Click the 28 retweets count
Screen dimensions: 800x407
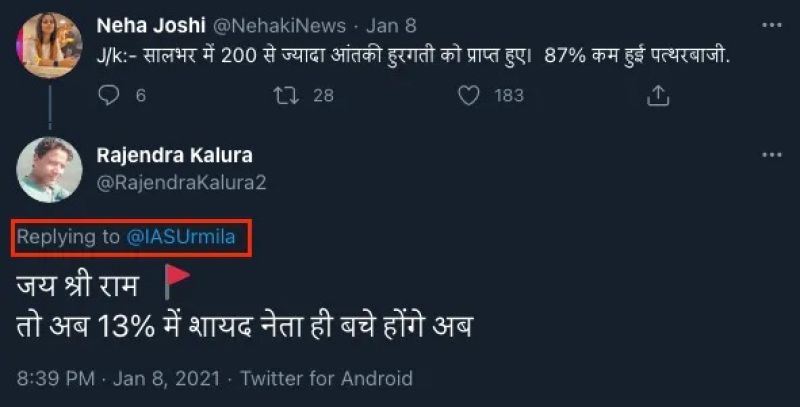pos(323,95)
